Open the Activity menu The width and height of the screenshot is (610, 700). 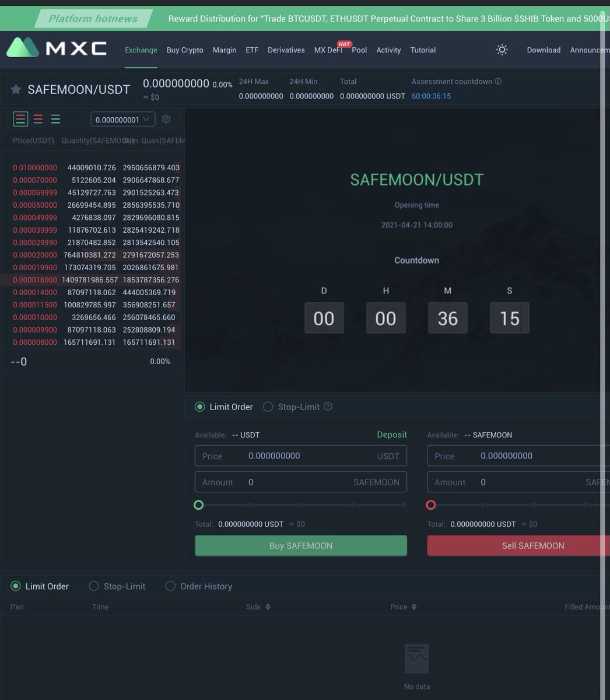[x=388, y=50]
